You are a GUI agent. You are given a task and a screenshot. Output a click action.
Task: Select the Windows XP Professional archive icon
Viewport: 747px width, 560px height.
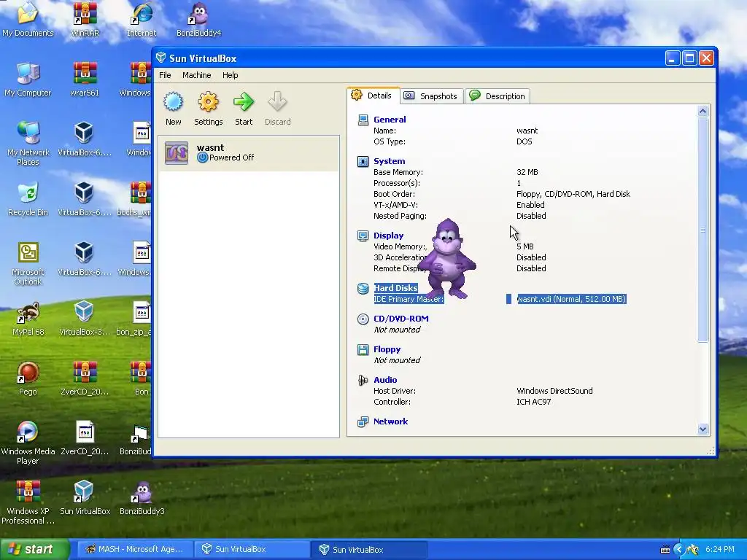(28, 502)
